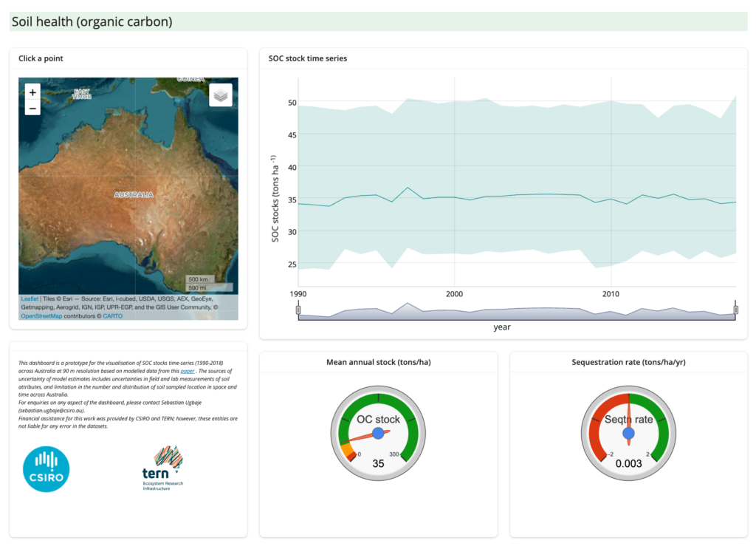Click the blue center of the OC stock gauge
The width and height of the screenshot is (756, 546).
[x=379, y=433]
